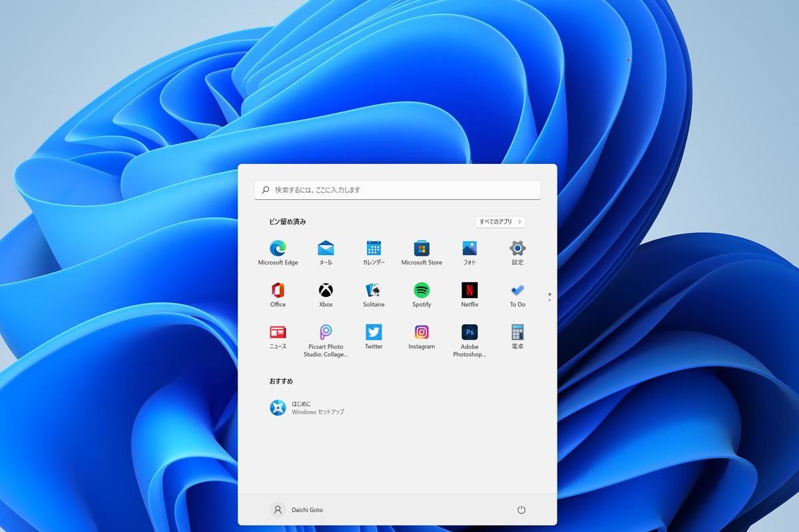Image resolution: width=799 pixels, height=532 pixels.
Task: Click the Windows セットアップ subtitle text
Action: click(x=318, y=412)
